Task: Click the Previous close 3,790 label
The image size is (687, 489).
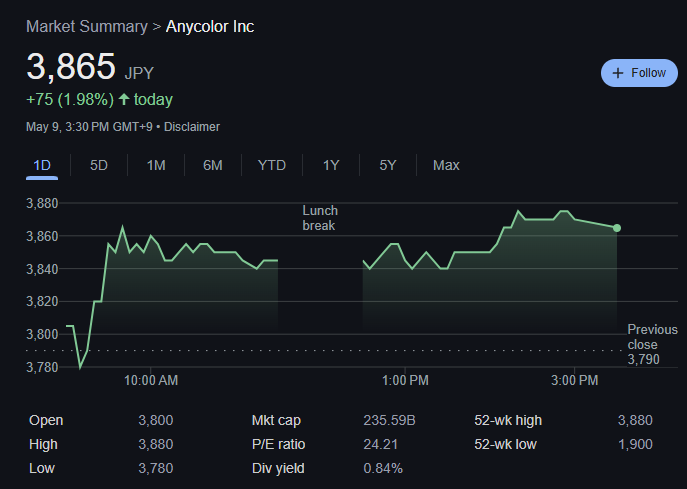Action: pyautogui.click(x=651, y=344)
